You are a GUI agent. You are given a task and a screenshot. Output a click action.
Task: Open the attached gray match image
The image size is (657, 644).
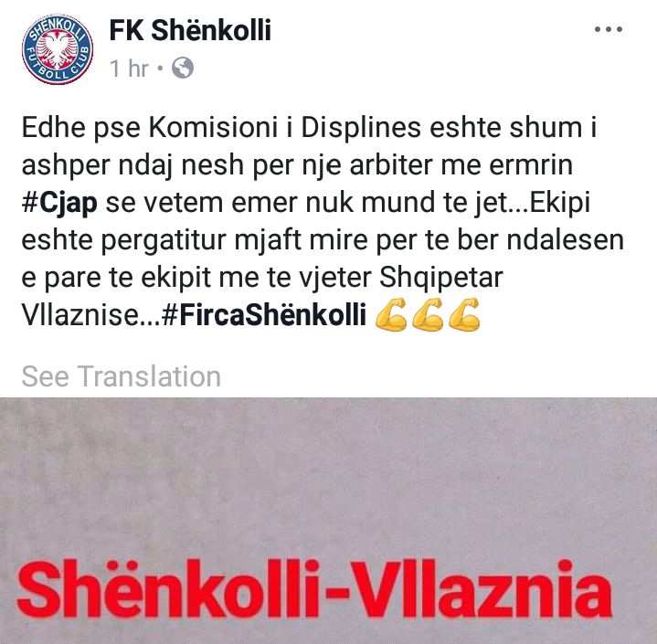[x=329, y=521]
